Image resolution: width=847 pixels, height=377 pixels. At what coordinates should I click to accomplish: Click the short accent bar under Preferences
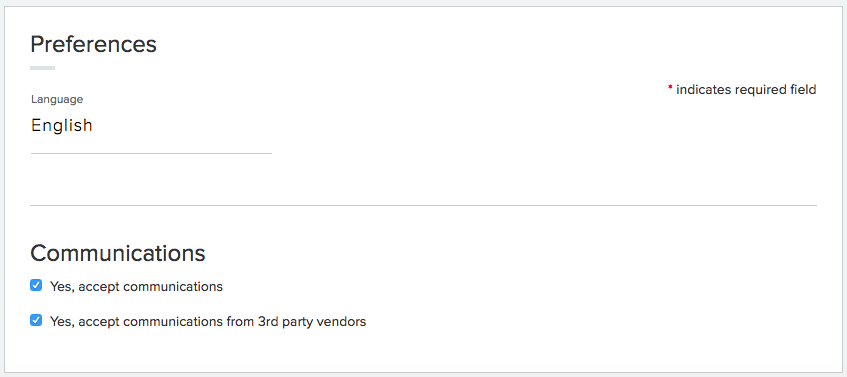pos(43,68)
